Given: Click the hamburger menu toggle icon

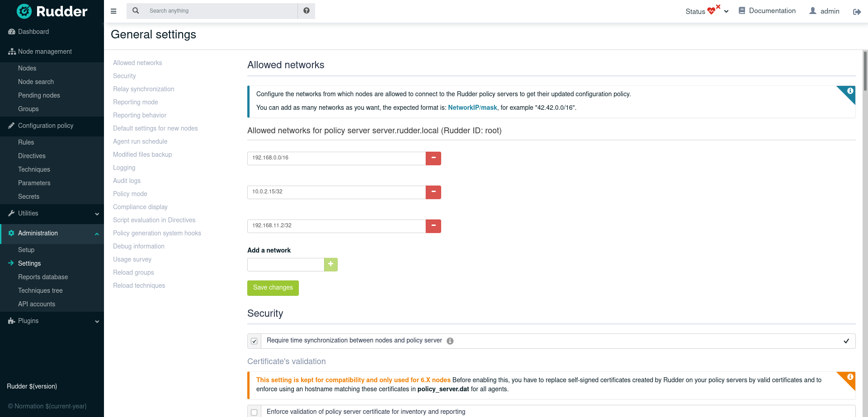Looking at the screenshot, I should (x=113, y=11).
